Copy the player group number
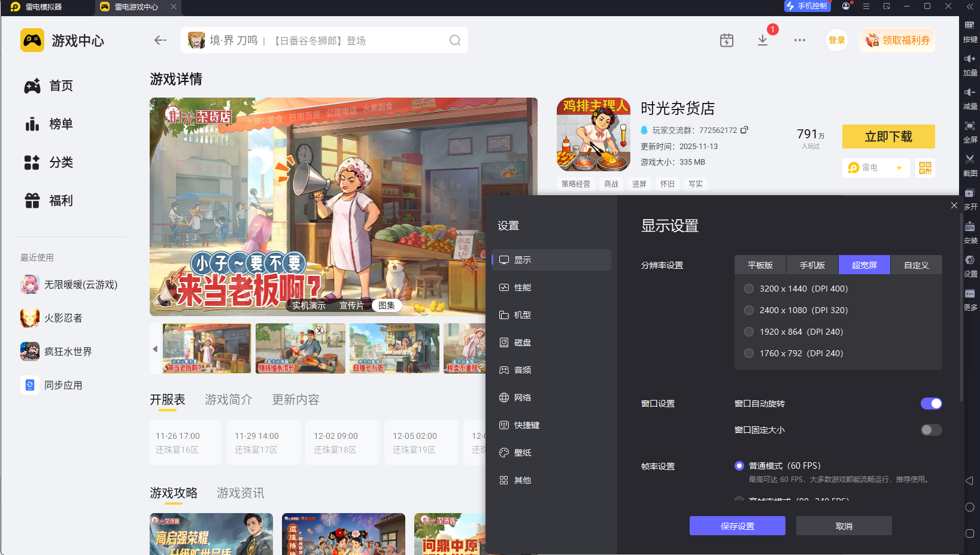This screenshot has height=555, width=980. (744, 130)
